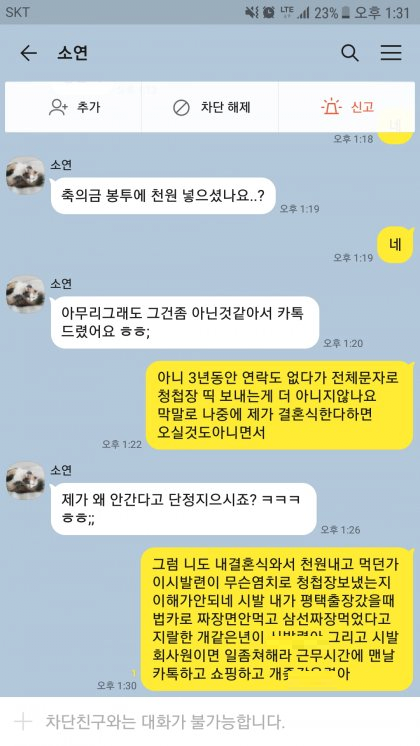Tap yellow message starting 그럼 니도
The image size is (420, 746).
click(277, 619)
